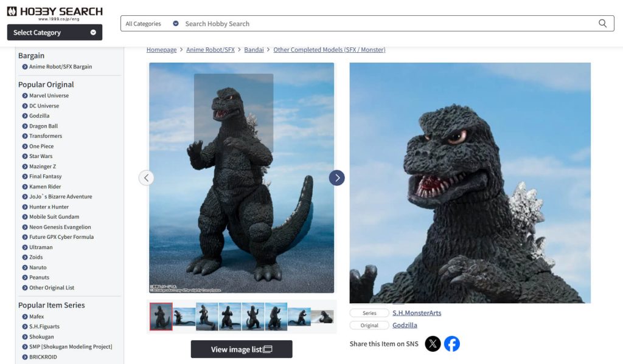This screenshot has height=364, width=623.
Task: Click the previous image arrow
Action: coord(147,177)
